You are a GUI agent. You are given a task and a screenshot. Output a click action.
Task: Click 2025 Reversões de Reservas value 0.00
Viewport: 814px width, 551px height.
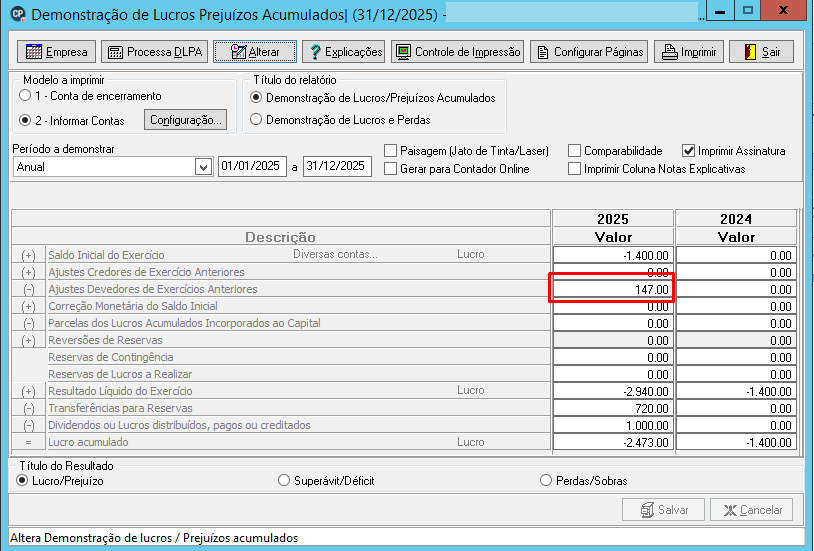[x=613, y=341]
